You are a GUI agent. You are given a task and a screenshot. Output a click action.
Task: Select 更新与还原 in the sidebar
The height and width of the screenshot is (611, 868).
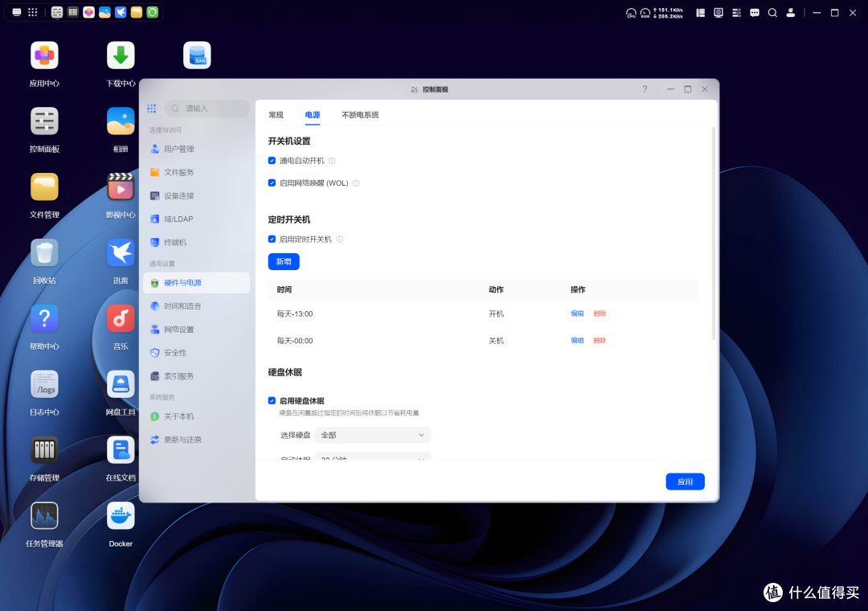click(x=197, y=439)
